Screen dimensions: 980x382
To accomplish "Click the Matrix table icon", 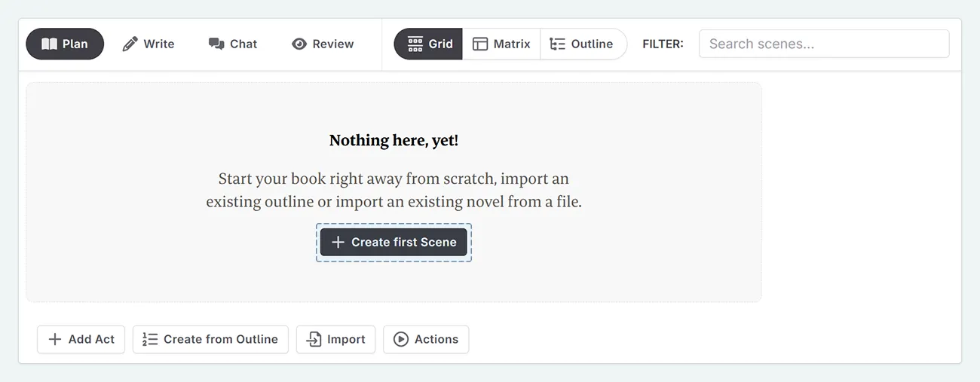I will 480,44.
